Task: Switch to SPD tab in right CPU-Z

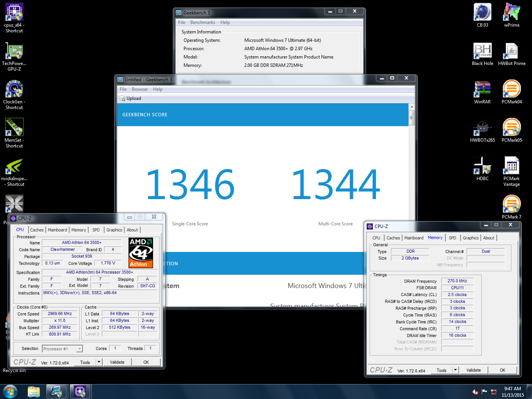Action: pyautogui.click(x=453, y=238)
